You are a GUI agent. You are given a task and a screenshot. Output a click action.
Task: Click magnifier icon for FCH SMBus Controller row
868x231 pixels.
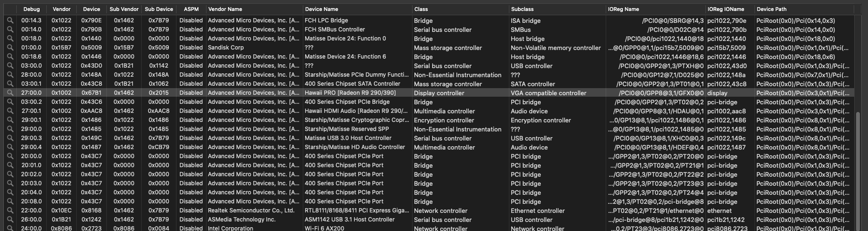(x=10, y=30)
